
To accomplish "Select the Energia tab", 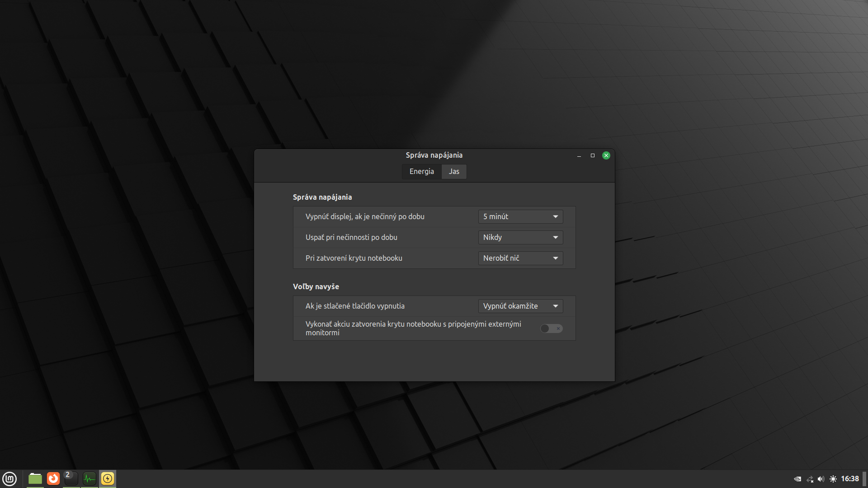I will pyautogui.click(x=421, y=171).
